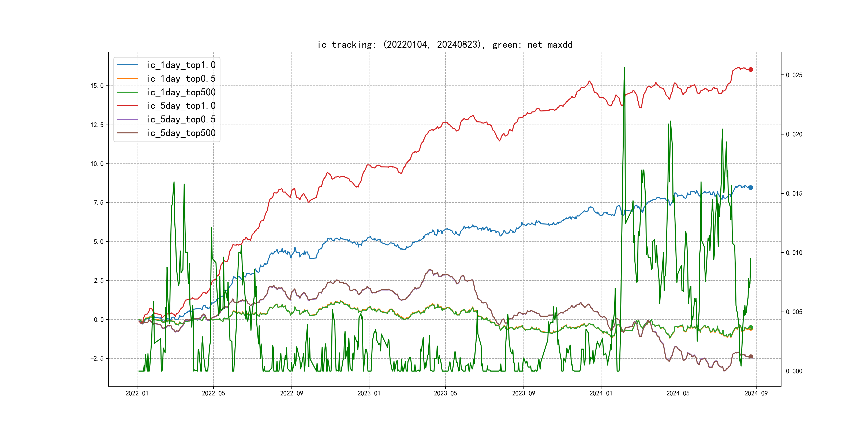The image size is (868, 434).
Task: Click the ic_5day_top0.5 legend label
Action: click(181, 119)
